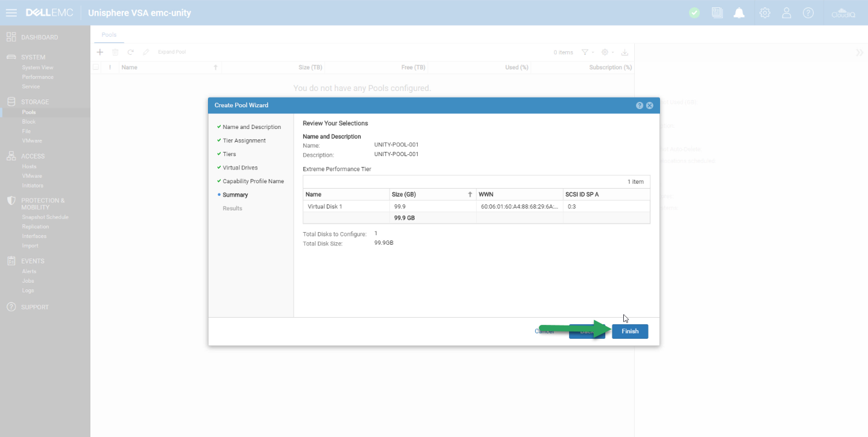Click the Subscription (%) column header

(611, 68)
